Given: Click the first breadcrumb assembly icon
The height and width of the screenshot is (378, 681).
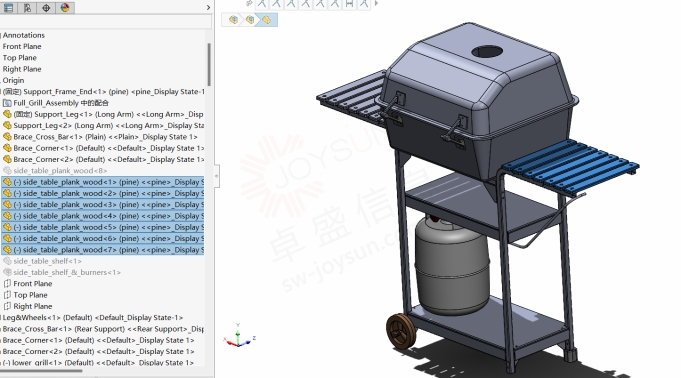Looking at the screenshot, I should (233, 20).
